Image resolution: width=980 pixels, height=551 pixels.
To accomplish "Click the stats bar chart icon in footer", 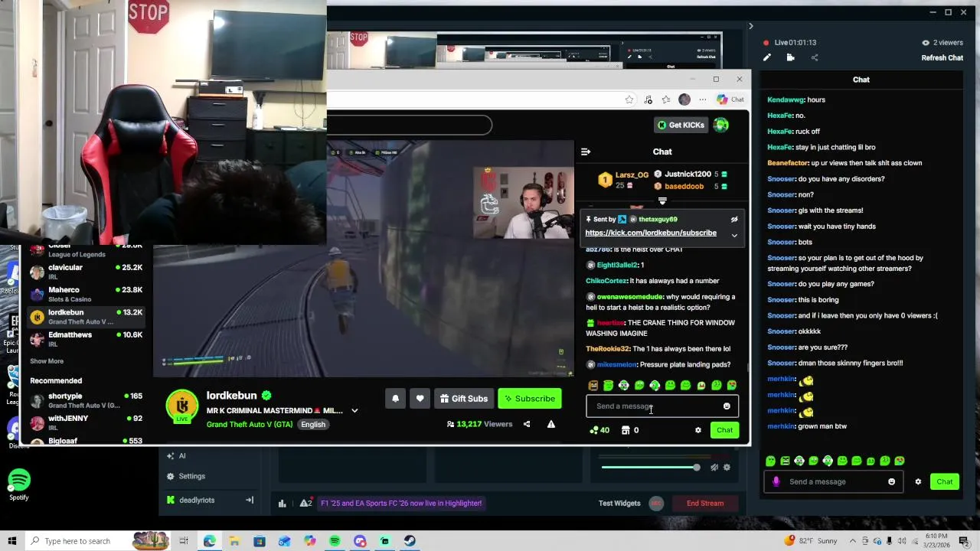I will point(282,503).
